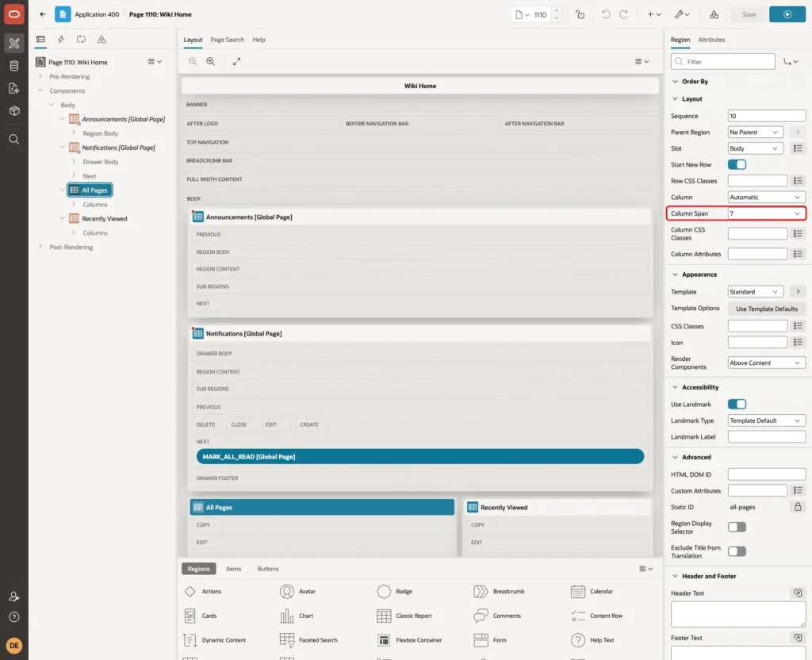Run the page with play button

[x=787, y=14]
